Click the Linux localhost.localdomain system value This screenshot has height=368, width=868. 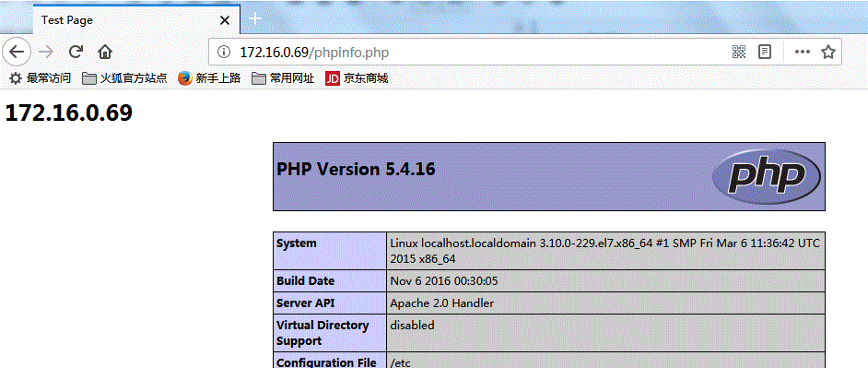(x=605, y=251)
